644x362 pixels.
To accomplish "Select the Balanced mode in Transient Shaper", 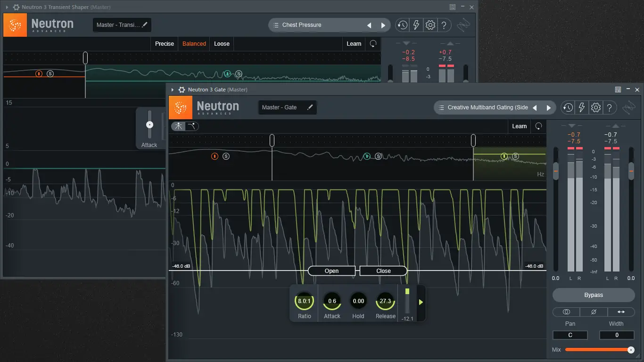I will coord(194,43).
